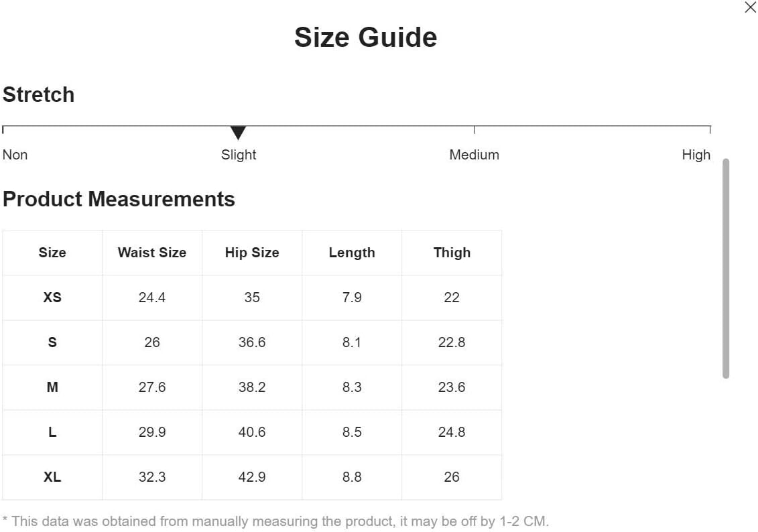
Task: Click the Waist Size column header
Action: pyautogui.click(x=151, y=253)
